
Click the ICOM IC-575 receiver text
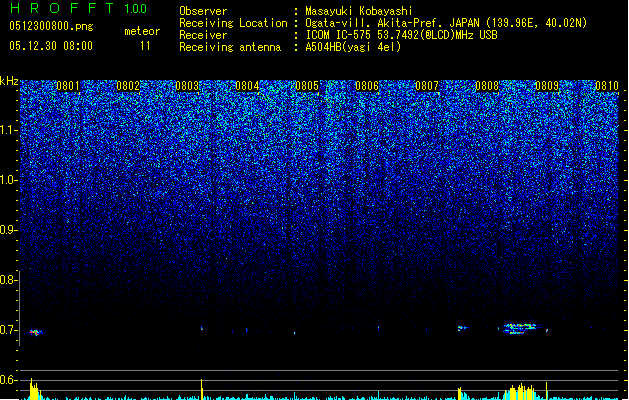click(x=401, y=35)
